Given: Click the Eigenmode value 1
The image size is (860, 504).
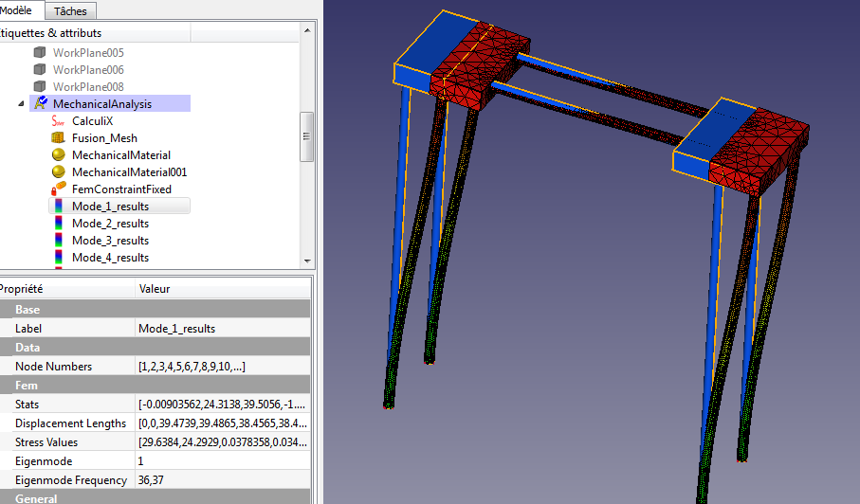Looking at the screenshot, I should coord(223,460).
